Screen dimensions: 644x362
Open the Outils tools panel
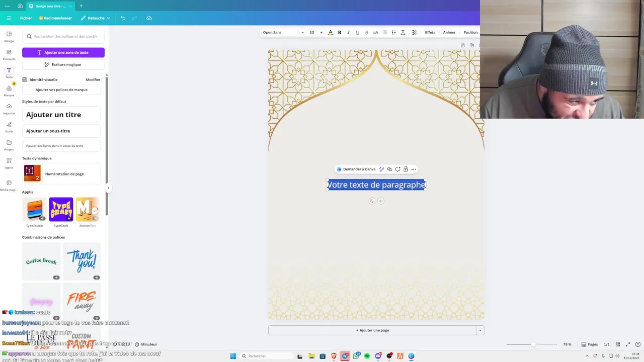click(9, 127)
